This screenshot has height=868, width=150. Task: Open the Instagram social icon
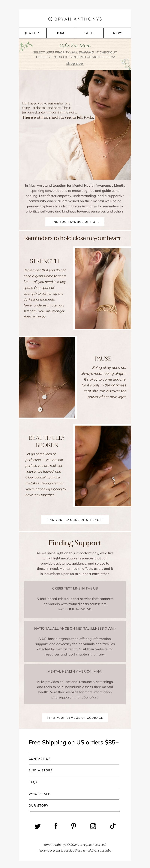(x=93, y=826)
